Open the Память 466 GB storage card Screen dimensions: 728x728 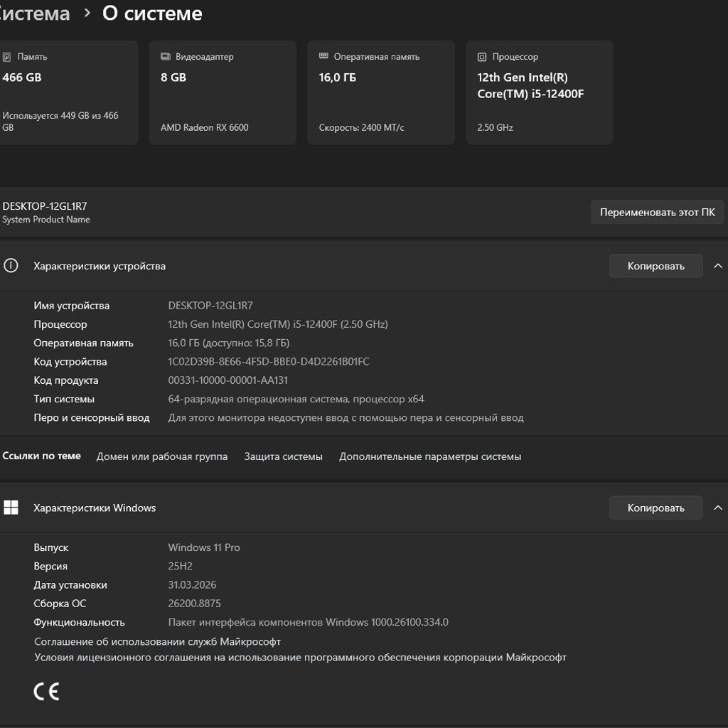tap(68, 92)
